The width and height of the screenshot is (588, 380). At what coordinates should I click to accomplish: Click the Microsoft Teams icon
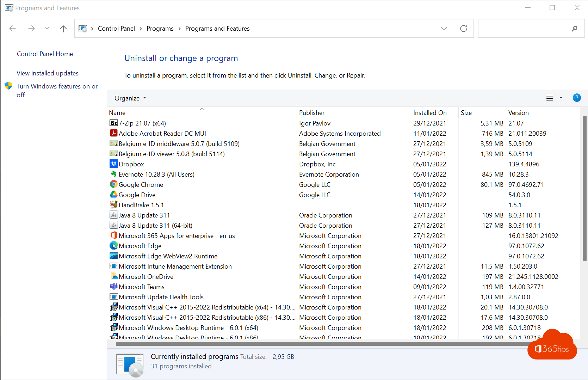(113, 287)
